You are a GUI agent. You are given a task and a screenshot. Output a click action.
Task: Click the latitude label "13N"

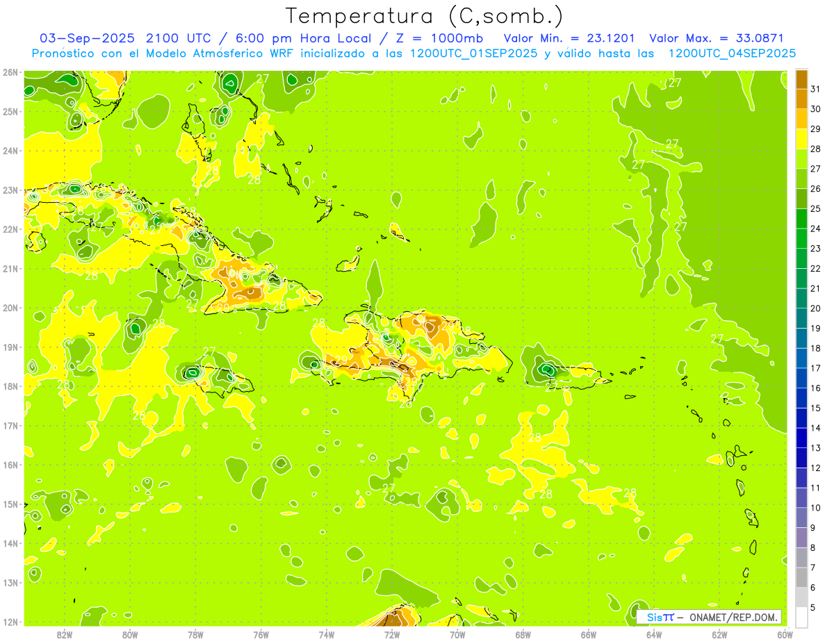(x=10, y=582)
